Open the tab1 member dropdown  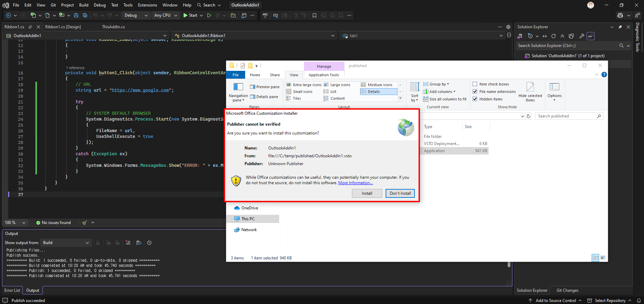tap(422, 35)
